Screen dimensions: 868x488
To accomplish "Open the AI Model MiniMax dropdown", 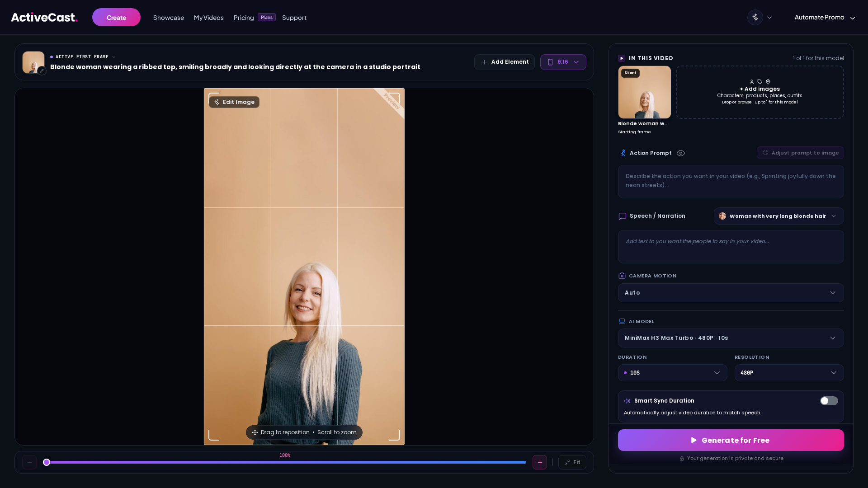I will (731, 338).
